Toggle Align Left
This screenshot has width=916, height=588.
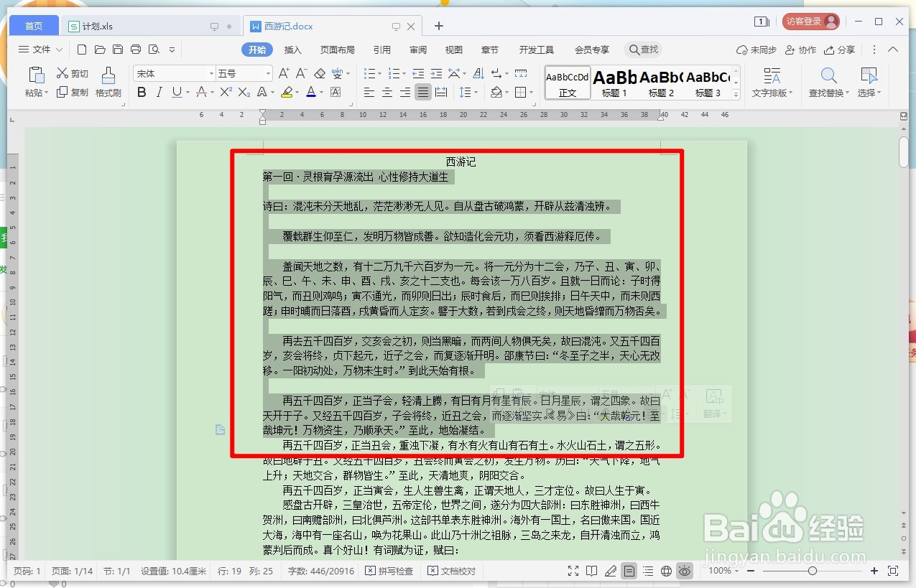click(369, 92)
